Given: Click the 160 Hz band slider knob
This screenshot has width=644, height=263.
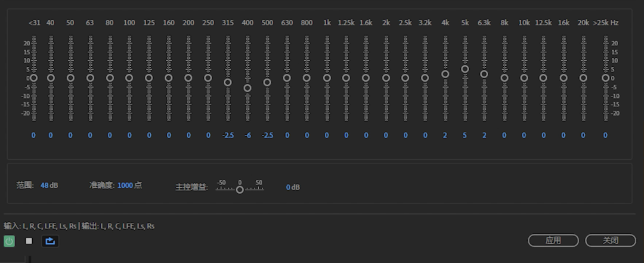Looking at the screenshot, I should click(x=169, y=78).
